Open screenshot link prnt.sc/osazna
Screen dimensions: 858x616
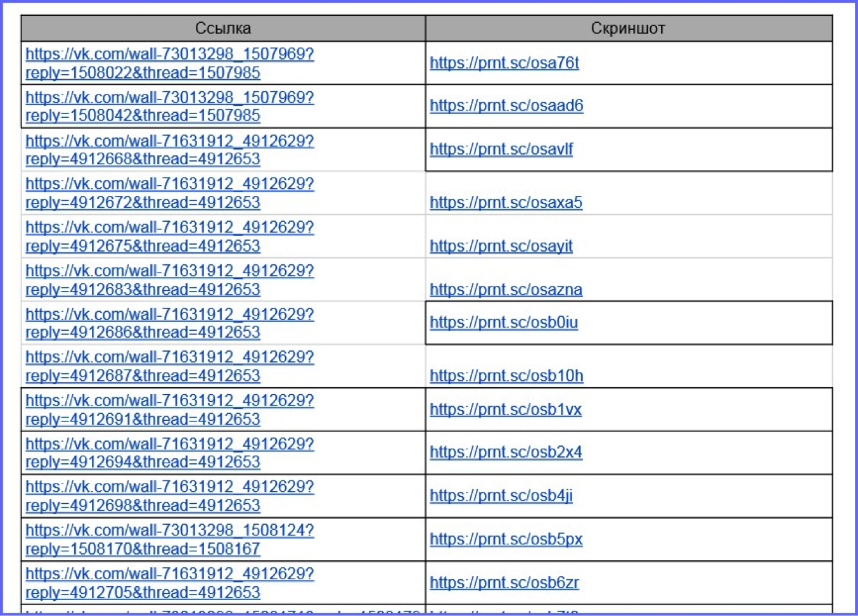506,290
